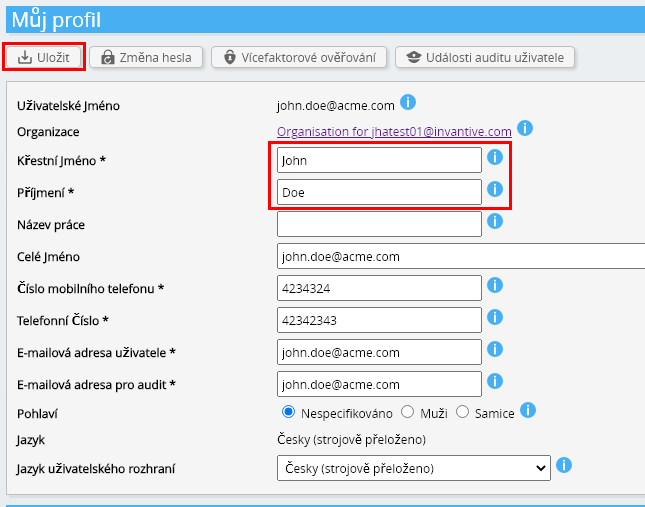Click info icon beside E-mailová adresa uživatele
The width and height of the screenshot is (645, 507).
(x=495, y=349)
